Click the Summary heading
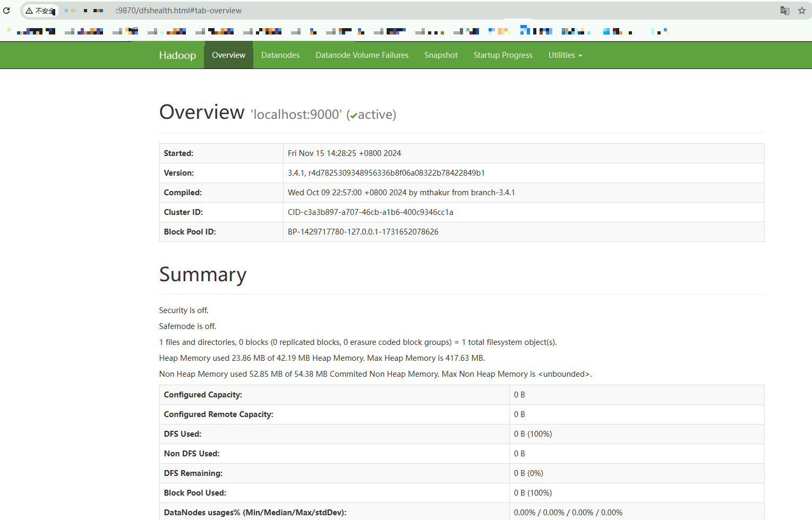Viewport: 812px width, 520px height. pos(203,274)
